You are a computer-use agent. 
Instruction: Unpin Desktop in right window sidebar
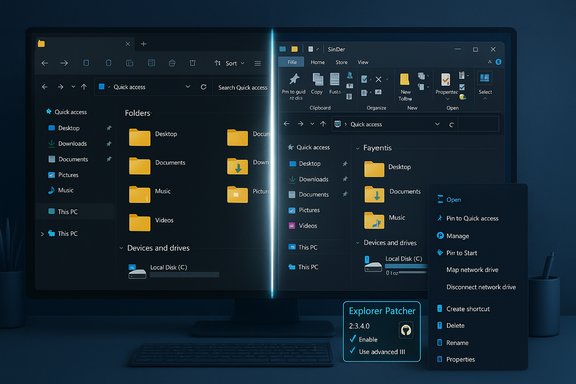point(345,164)
